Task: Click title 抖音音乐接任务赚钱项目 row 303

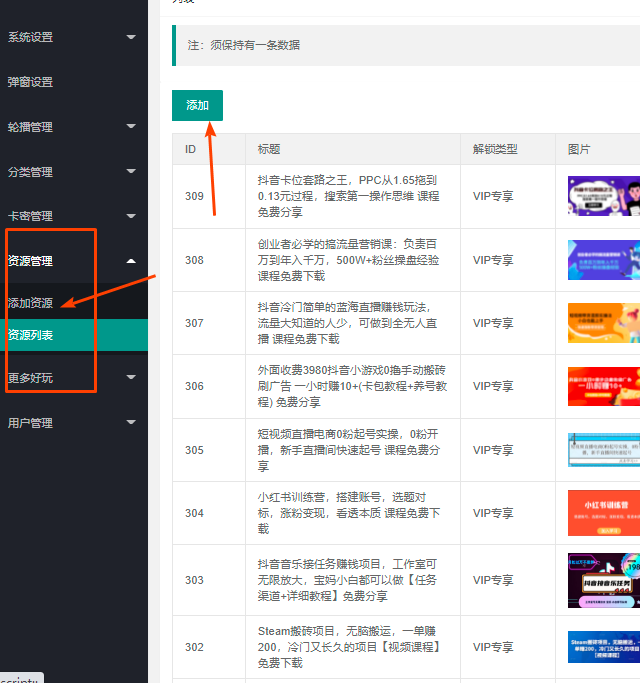Action: click(x=347, y=580)
